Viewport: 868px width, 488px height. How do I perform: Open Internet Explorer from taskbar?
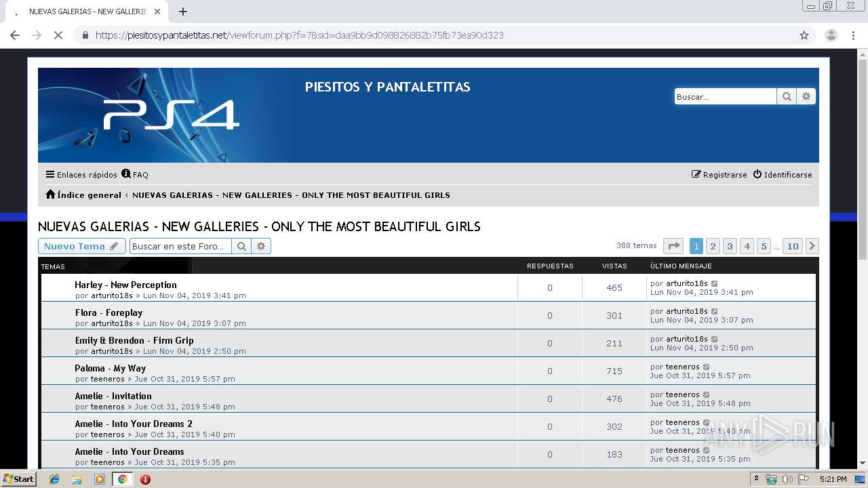pyautogui.click(x=54, y=479)
